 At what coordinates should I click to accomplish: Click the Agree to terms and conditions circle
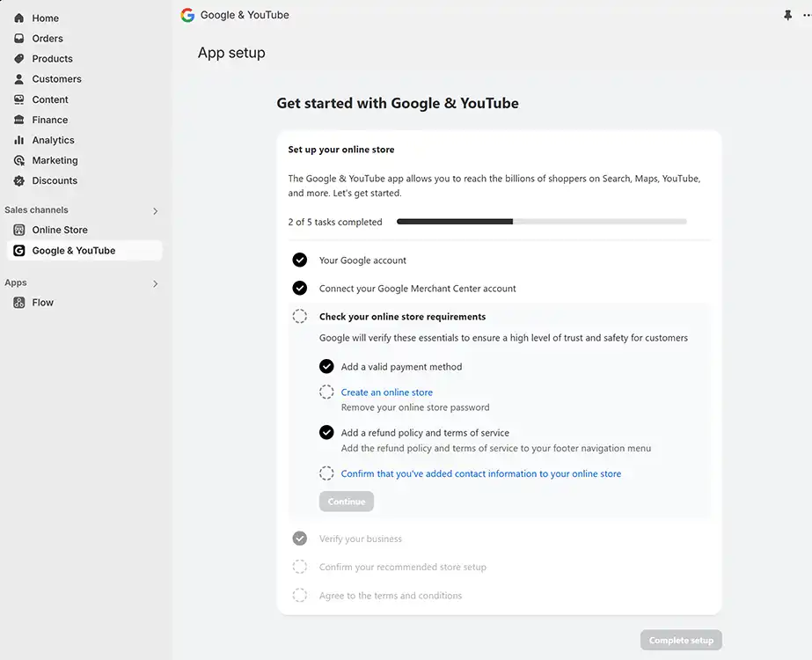300,595
